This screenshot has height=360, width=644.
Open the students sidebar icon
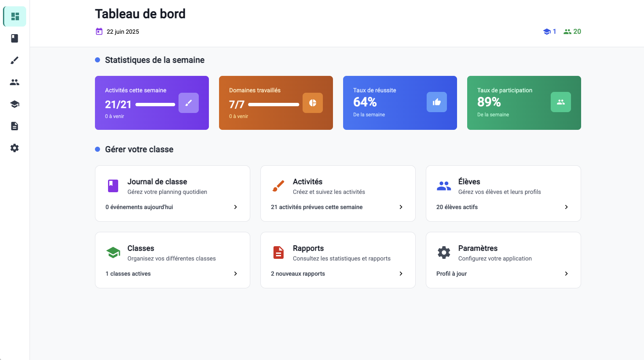click(15, 82)
